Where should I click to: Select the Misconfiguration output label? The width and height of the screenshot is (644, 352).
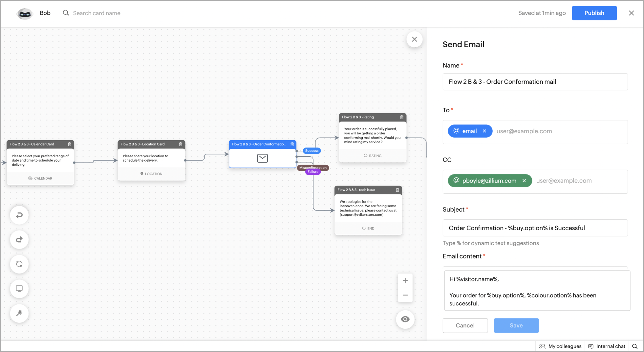pyautogui.click(x=313, y=167)
